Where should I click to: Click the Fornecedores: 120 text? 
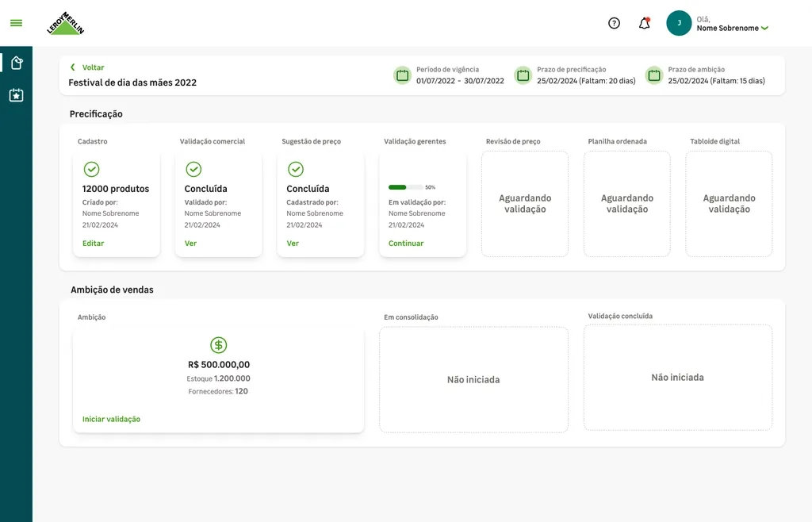218,392
